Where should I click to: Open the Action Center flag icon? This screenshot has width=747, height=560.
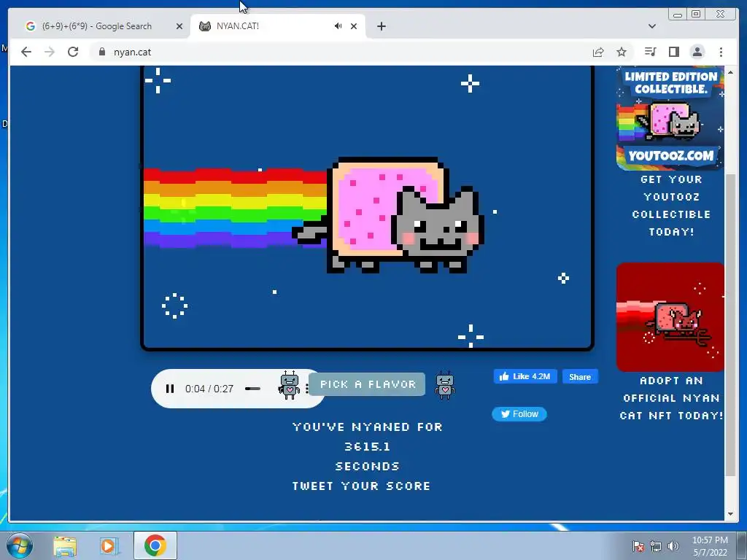pyautogui.click(x=638, y=546)
